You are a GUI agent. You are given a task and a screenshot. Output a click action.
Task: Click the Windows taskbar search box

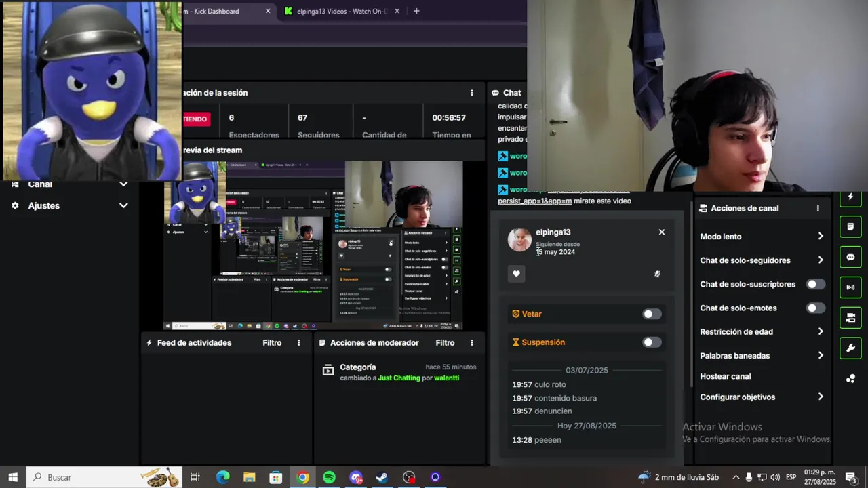pyautogui.click(x=104, y=477)
